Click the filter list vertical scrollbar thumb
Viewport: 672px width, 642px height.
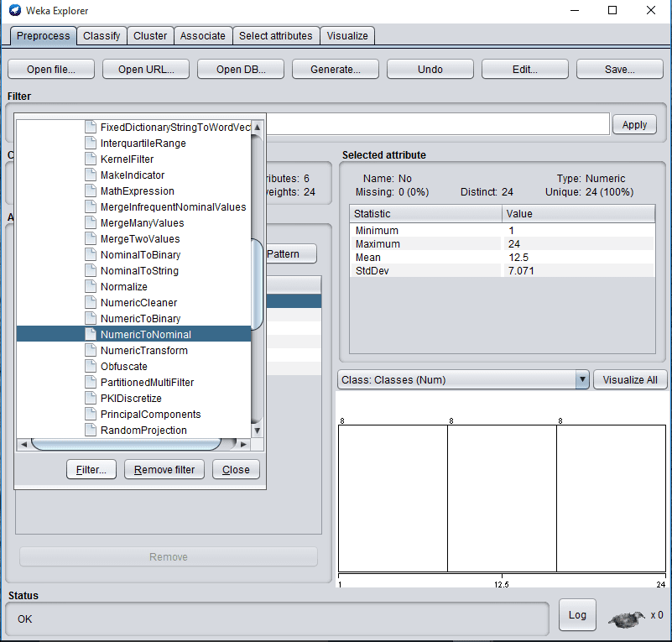[258, 284]
